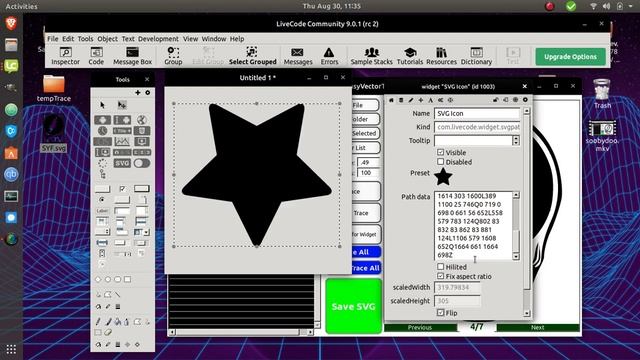Pick the line graph widget in Tools
Screen dimensions: 640x360
pyautogui.click(x=122, y=142)
